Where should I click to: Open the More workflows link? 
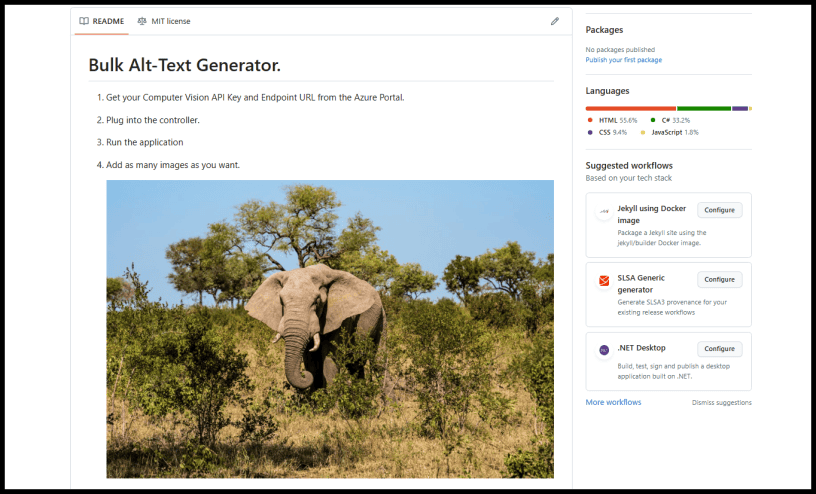(x=613, y=402)
